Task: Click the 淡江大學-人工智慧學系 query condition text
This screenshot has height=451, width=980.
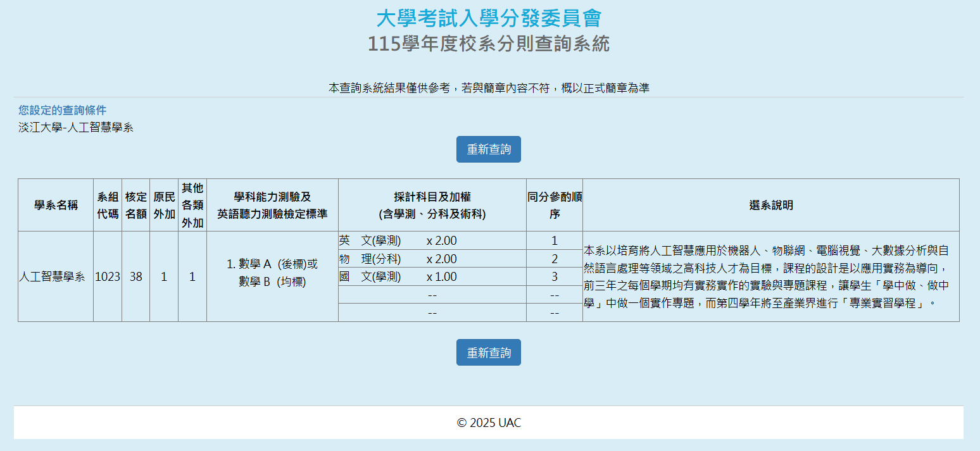Action: (x=76, y=127)
